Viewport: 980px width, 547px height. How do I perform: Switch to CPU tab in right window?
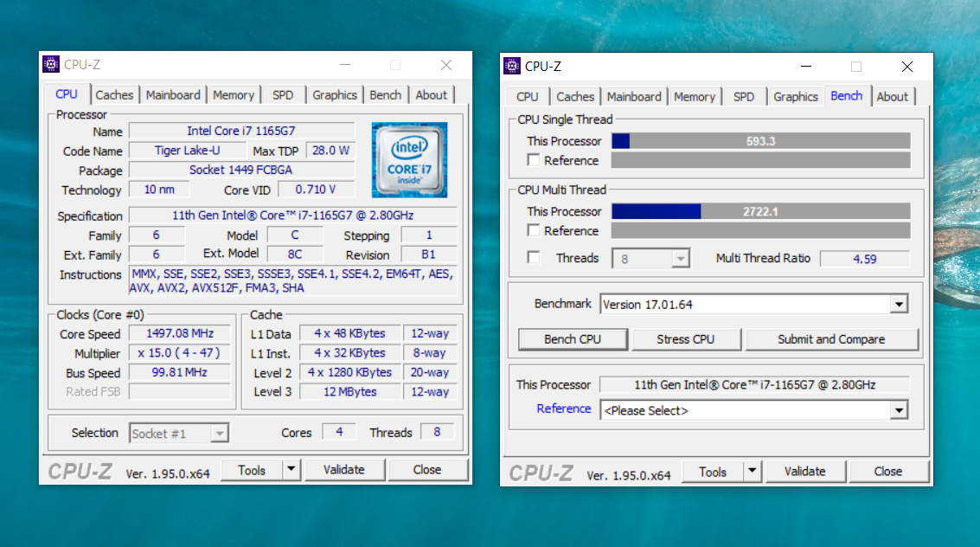[527, 97]
